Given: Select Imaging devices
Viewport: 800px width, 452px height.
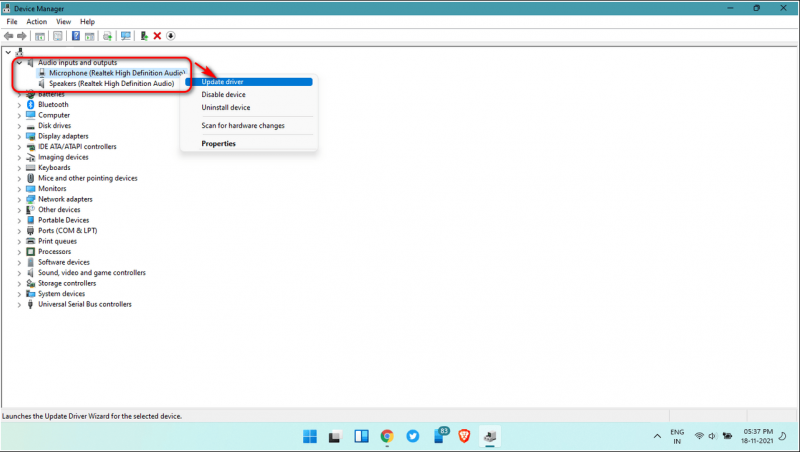Looking at the screenshot, I should [x=63, y=157].
